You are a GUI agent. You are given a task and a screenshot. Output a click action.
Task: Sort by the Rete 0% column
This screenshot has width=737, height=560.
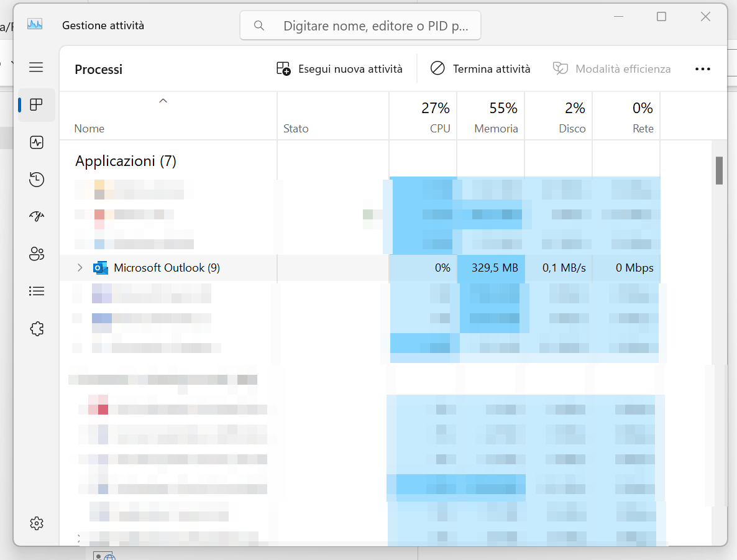[626, 117]
